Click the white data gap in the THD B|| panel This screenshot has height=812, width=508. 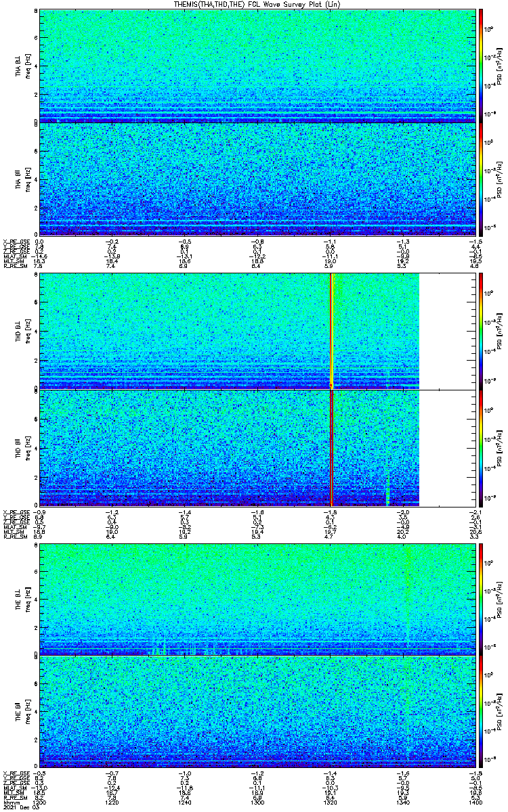click(447, 448)
